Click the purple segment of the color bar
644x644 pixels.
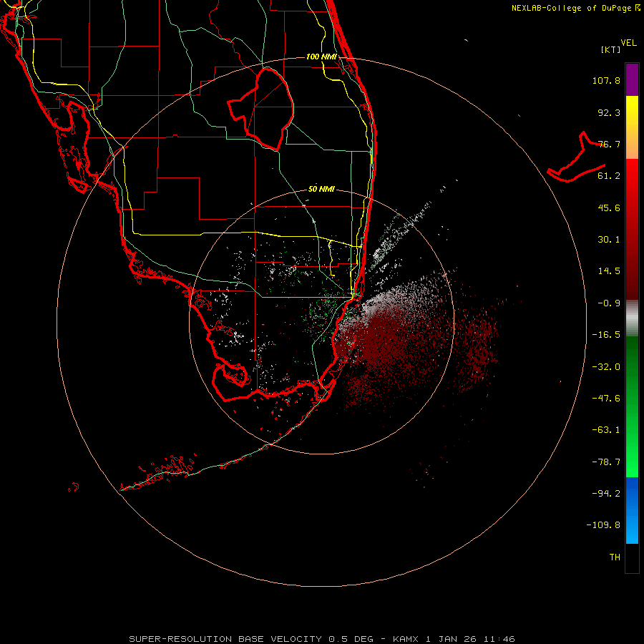click(632, 79)
